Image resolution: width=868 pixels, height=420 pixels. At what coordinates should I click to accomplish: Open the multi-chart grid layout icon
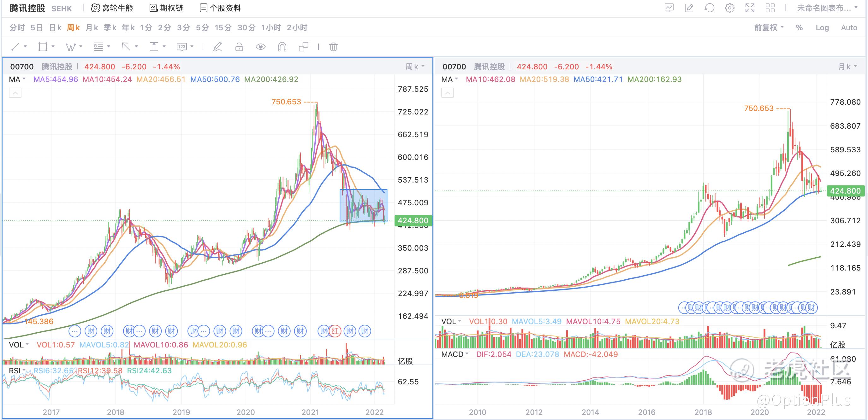pyautogui.click(x=770, y=8)
